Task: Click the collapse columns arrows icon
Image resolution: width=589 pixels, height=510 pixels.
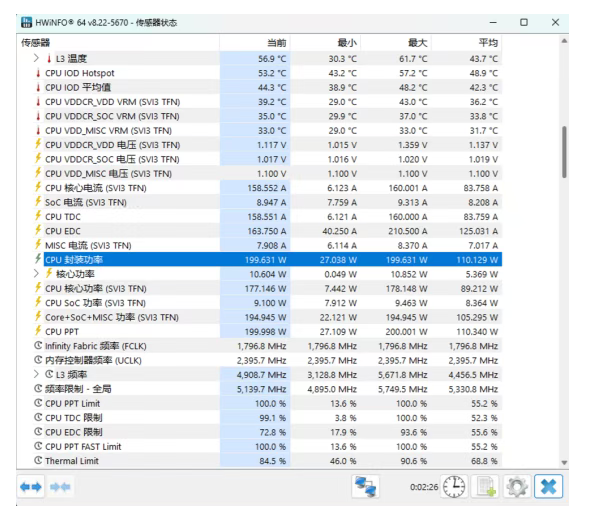Action: (x=60, y=487)
